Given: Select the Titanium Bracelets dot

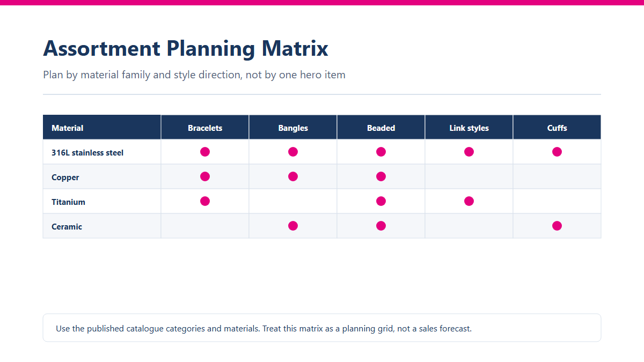Looking at the screenshot, I should 205,201.
